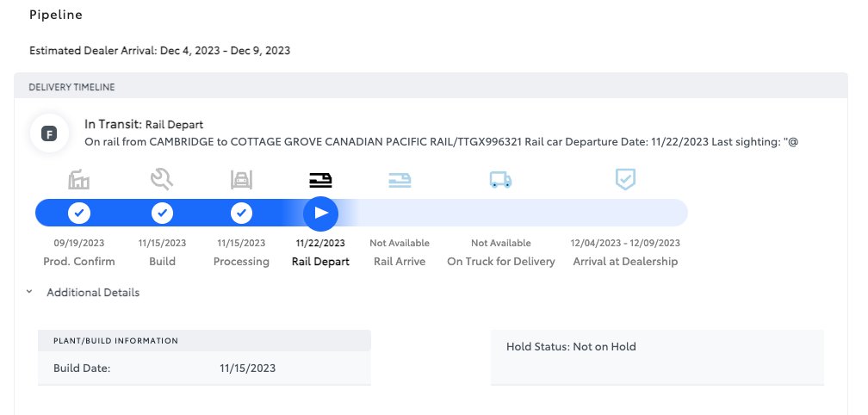
Task: Click the light blue Rail Arrive train icon
Action: point(400,180)
